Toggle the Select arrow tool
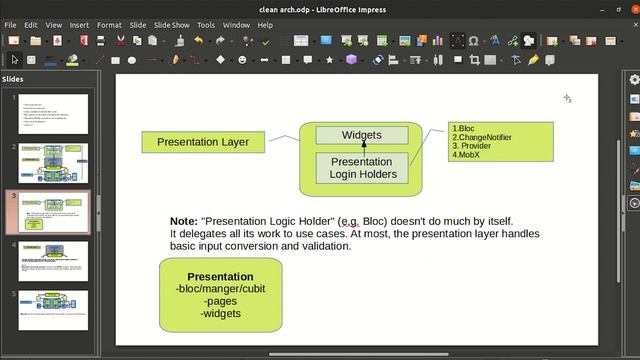The width and height of the screenshot is (640, 360). [15, 60]
